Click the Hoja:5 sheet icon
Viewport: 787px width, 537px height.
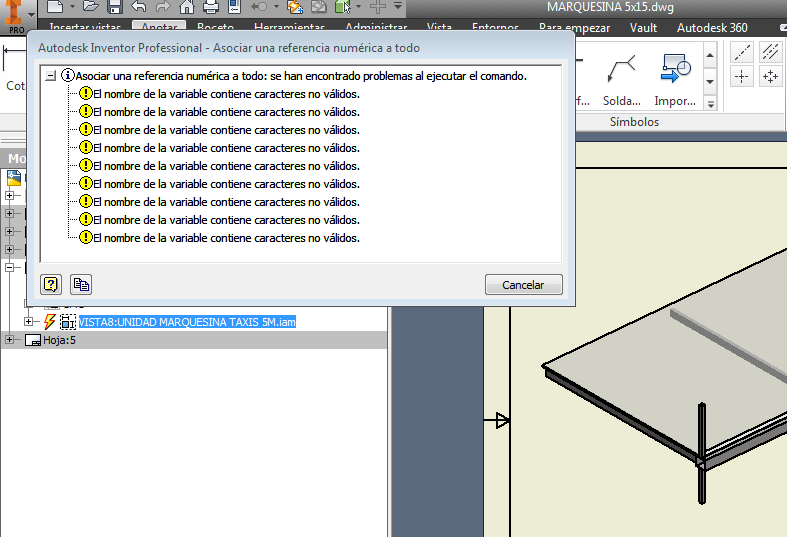coord(33,340)
